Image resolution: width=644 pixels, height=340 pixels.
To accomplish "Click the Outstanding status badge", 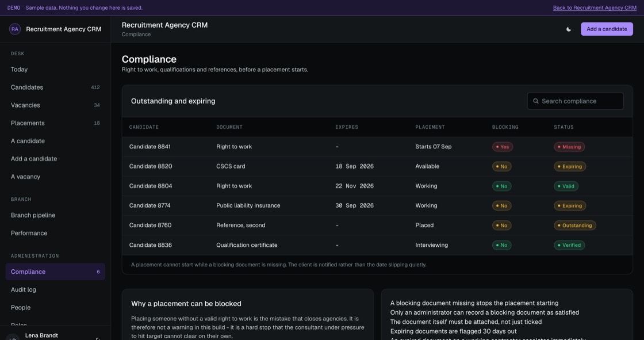I will 574,226.
